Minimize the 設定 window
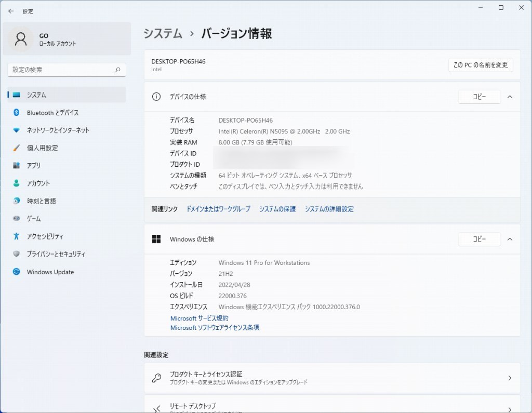The width and height of the screenshot is (532, 413). pos(481,7)
